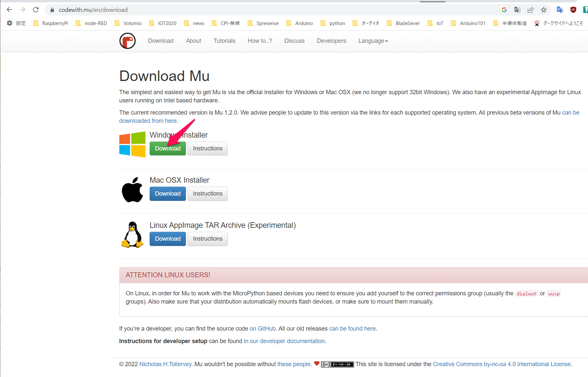The width and height of the screenshot is (588, 377).
Task: Open the BladeSever bookmark folder
Action: [403, 23]
